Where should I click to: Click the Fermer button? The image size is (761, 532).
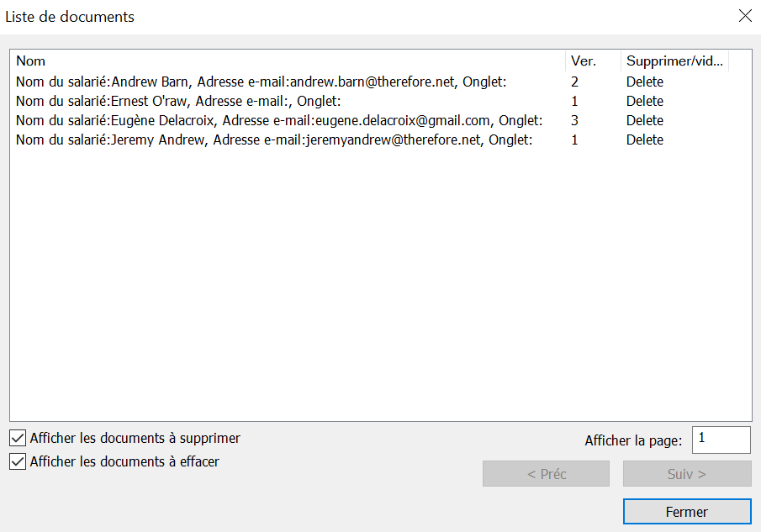click(686, 512)
